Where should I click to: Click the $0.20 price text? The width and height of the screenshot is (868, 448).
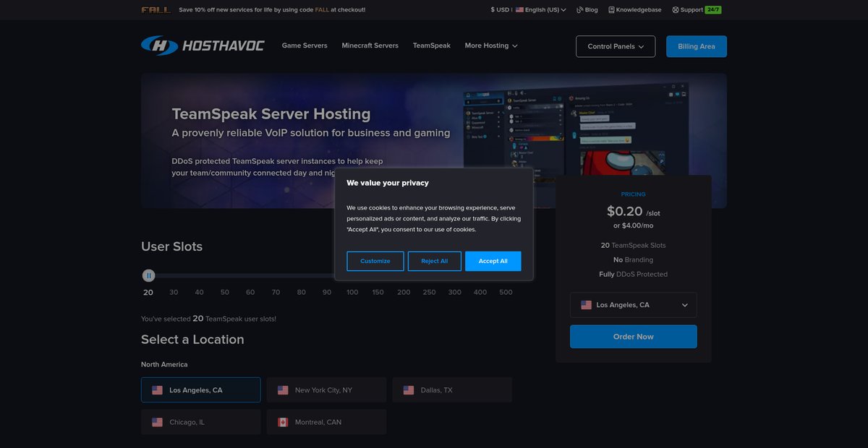[624, 211]
